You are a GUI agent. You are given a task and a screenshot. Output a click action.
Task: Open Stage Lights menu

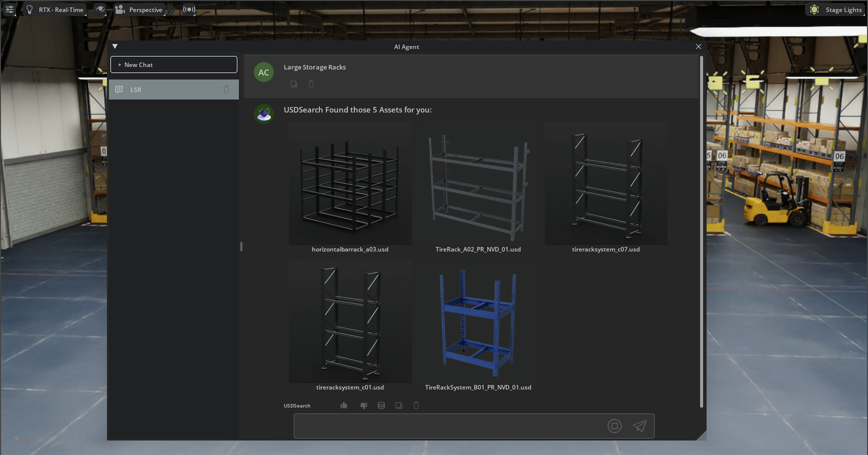[x=836, y=9]
